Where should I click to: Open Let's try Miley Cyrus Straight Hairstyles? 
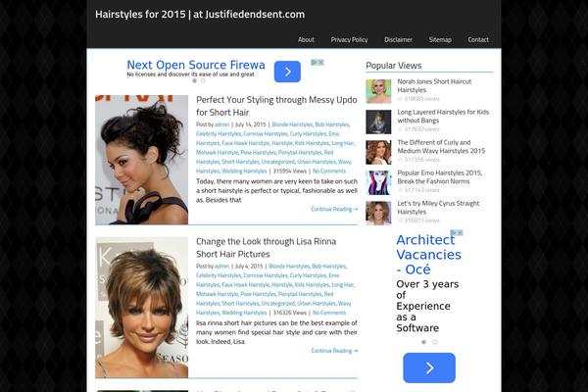pyautogui.click(x=438, y=208)
